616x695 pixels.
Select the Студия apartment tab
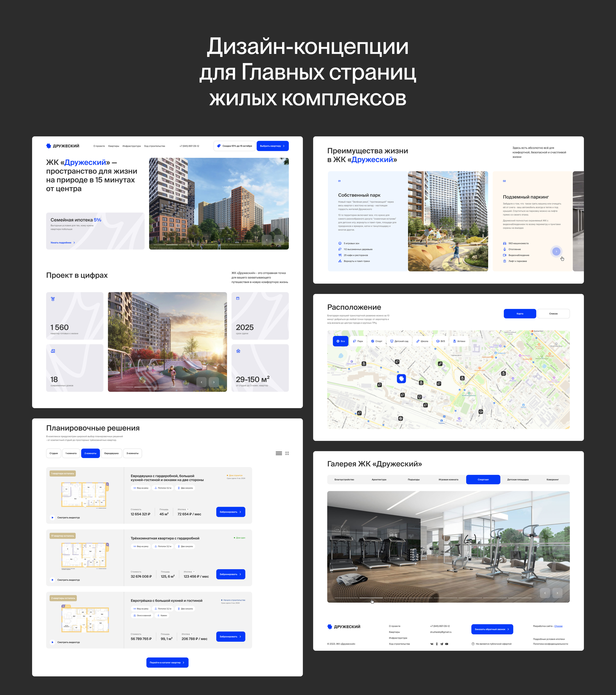pos(54,453)
